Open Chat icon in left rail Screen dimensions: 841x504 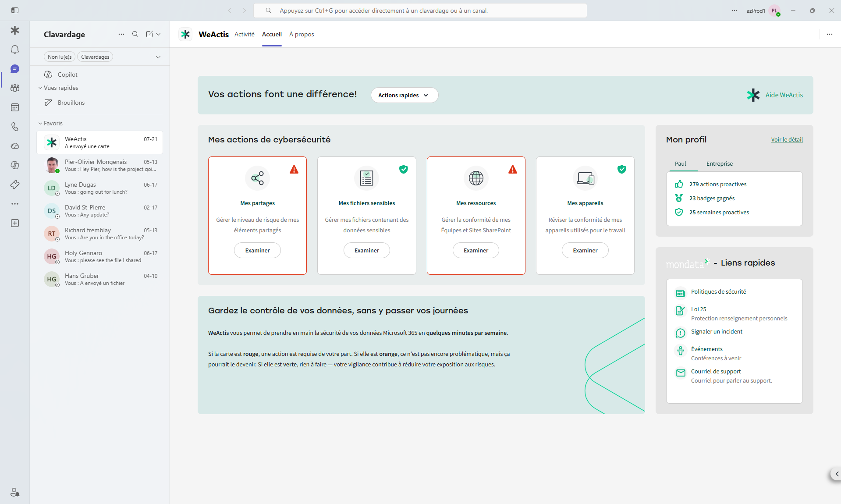click(15, 69)
